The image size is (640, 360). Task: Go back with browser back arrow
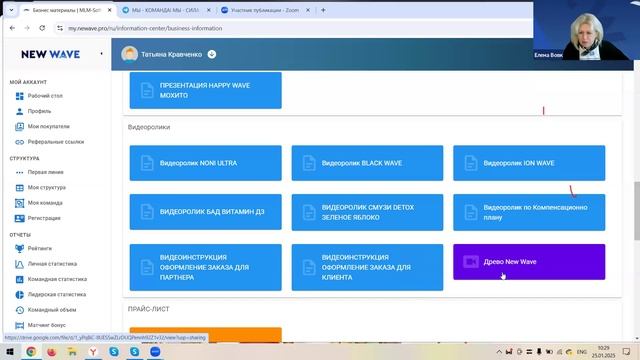[x=12, y=28]
